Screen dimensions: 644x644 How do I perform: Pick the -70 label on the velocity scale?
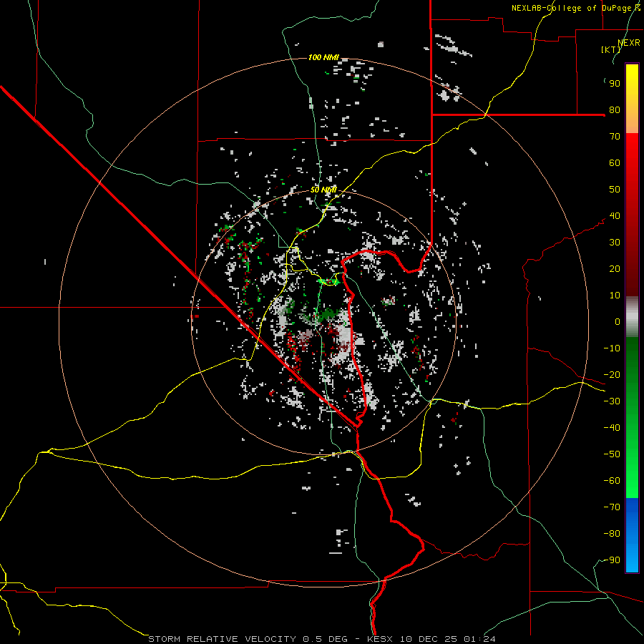point(612,507)
